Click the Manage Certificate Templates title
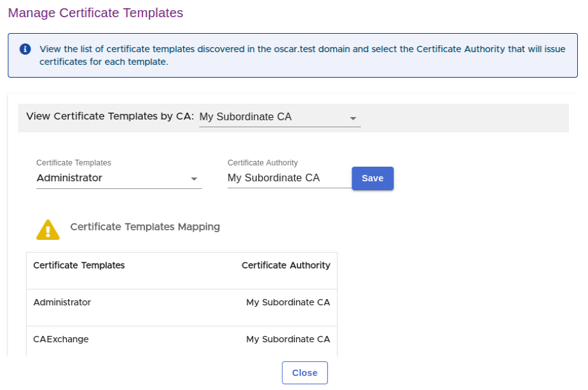 (x=95, y=13)
